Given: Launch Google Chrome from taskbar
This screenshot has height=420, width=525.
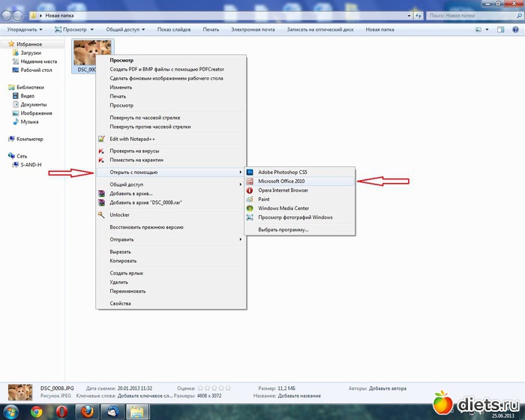Looking at the screenshot, I should tap(36, 411).
